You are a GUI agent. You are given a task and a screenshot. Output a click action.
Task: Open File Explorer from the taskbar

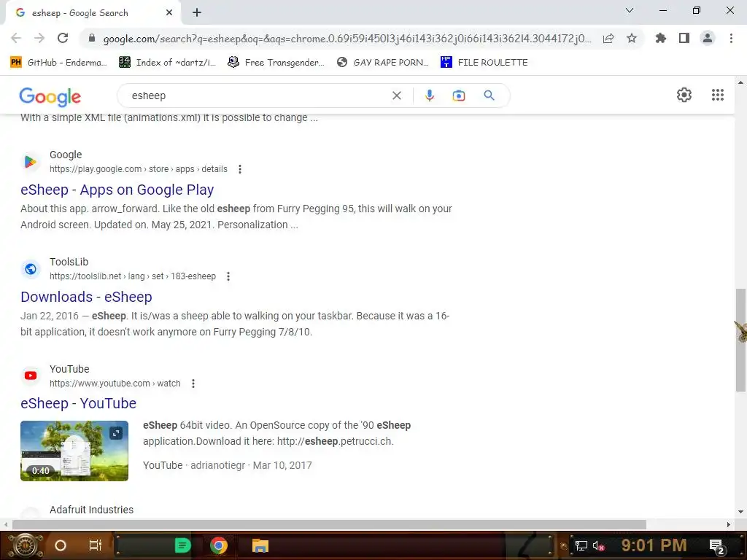260,545
